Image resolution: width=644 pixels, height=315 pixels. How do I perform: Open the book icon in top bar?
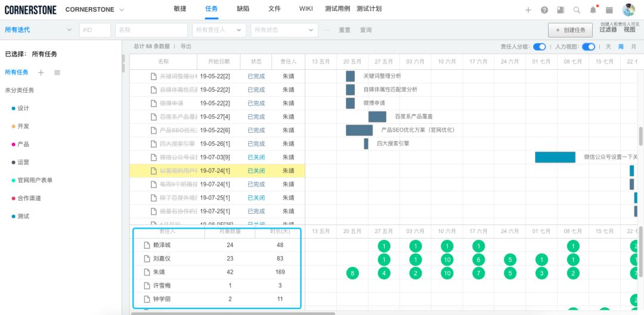(x=561, y=10)
